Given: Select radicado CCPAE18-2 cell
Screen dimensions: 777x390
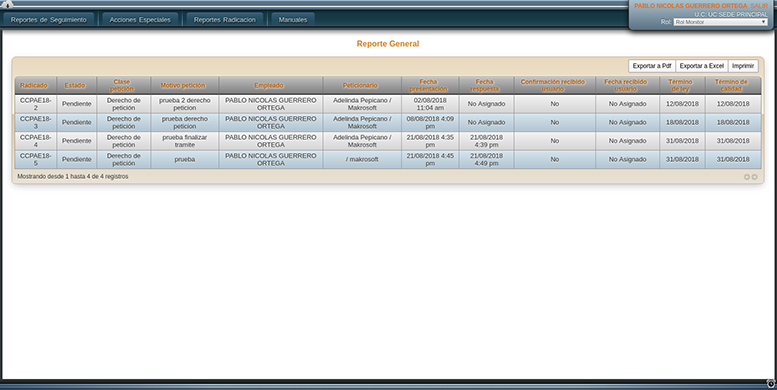Looking at the screenshot, I should 36,104.
